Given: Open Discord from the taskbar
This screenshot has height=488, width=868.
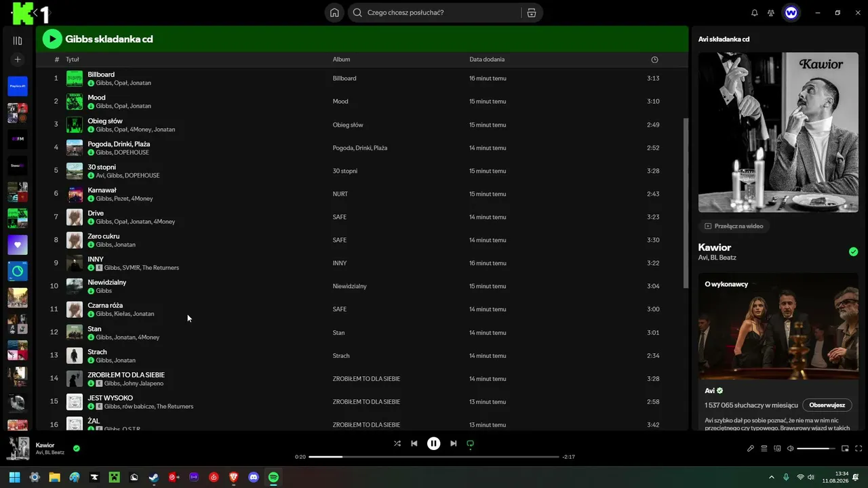Looking at the screenshot, I should tap(254, 477).
